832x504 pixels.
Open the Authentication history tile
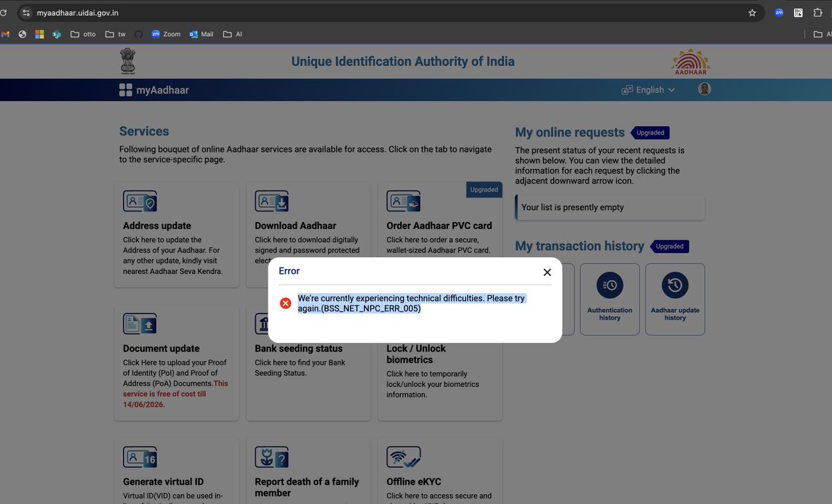(609, 299)
